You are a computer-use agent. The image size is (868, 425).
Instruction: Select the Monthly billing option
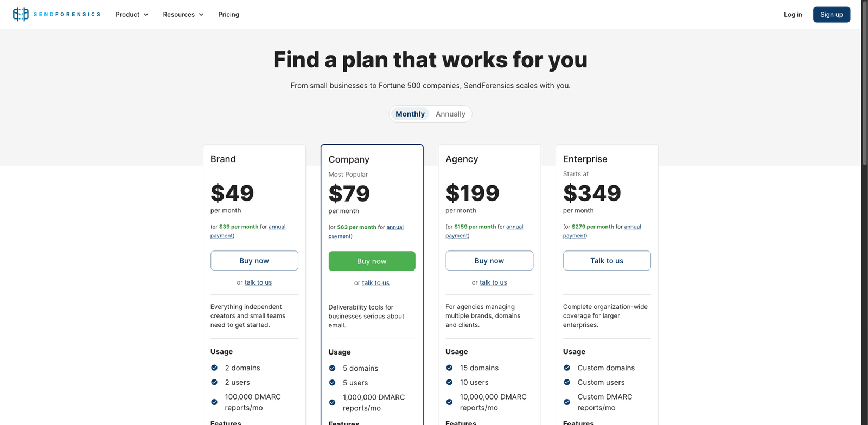point(410,114)
